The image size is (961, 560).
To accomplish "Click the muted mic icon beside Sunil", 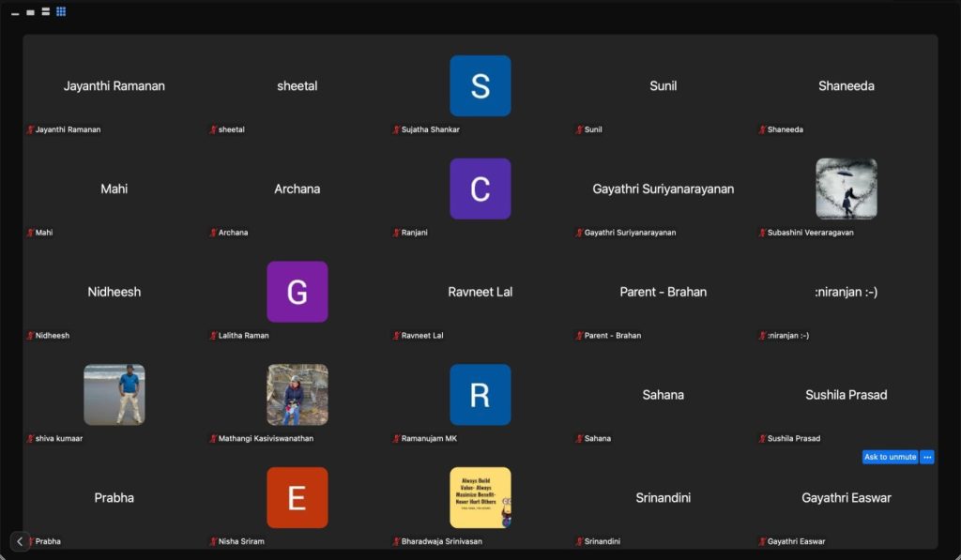I will (579, 129).
